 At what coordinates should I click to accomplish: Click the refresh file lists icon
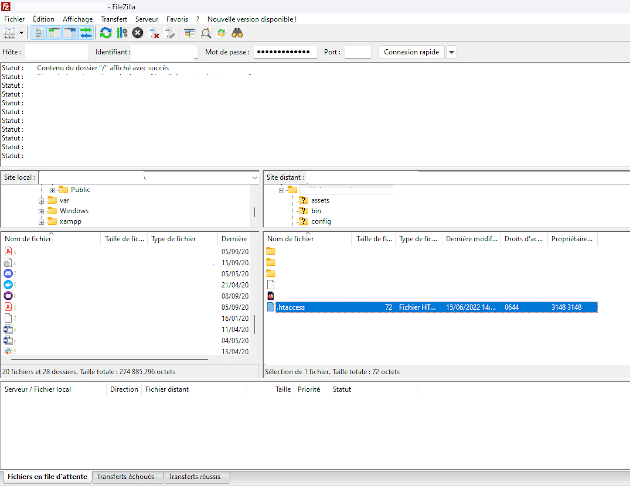(105, 33)
